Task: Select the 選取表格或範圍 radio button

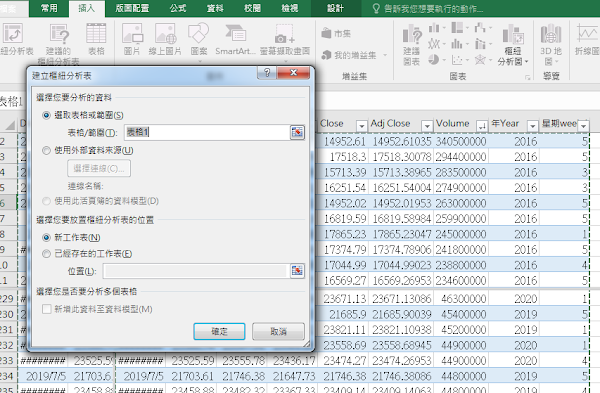Action: coord(46,115)
